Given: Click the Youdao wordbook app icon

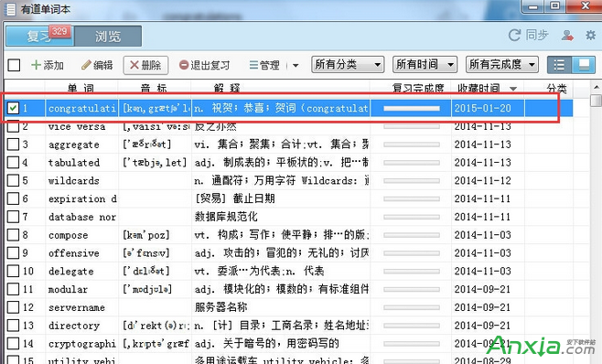Looking at the screenshot, I should 10,9.
